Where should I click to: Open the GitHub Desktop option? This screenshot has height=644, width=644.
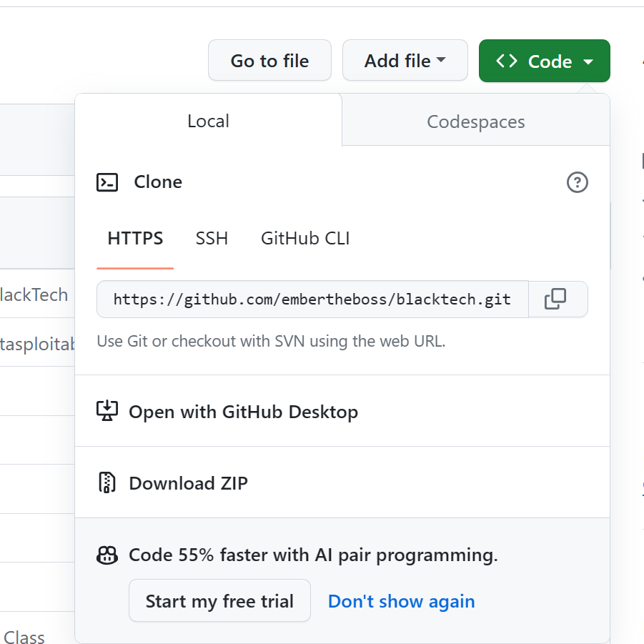click(243, 411)
